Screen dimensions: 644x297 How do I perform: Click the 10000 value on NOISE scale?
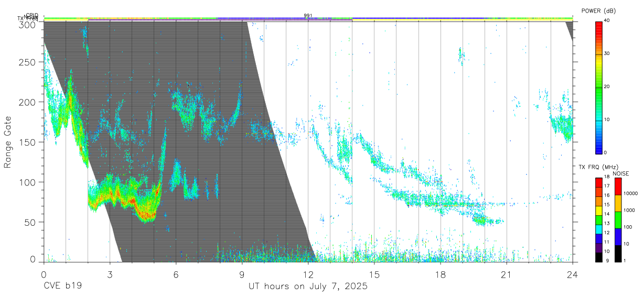click(x=631, y=193)
